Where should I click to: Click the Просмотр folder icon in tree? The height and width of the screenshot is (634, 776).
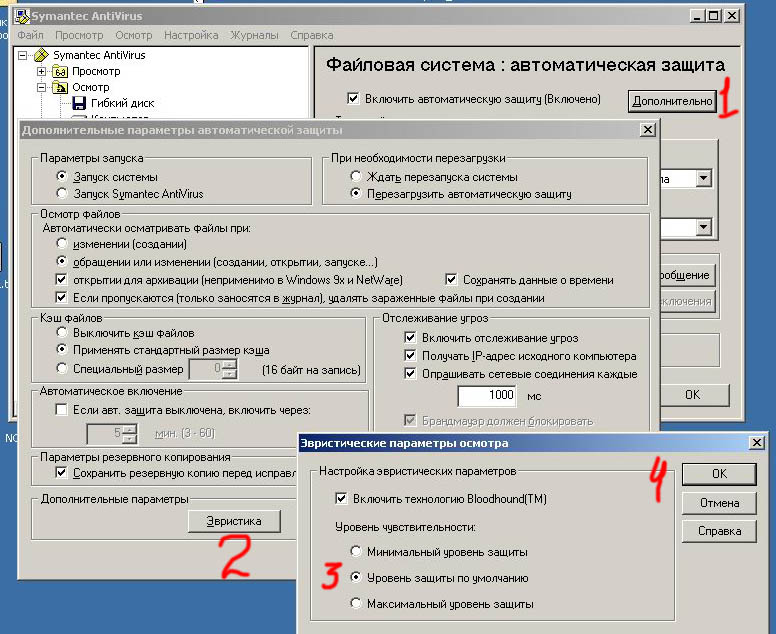coord(60,72)
